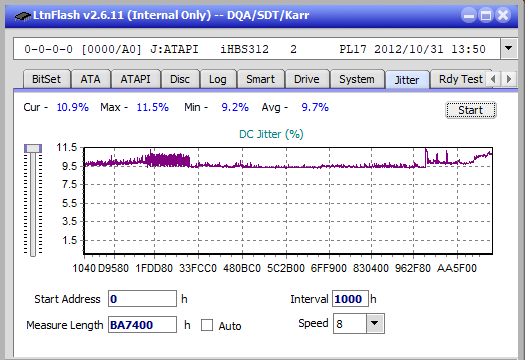
Task: Click the Interval label
Action: [309, 299]
